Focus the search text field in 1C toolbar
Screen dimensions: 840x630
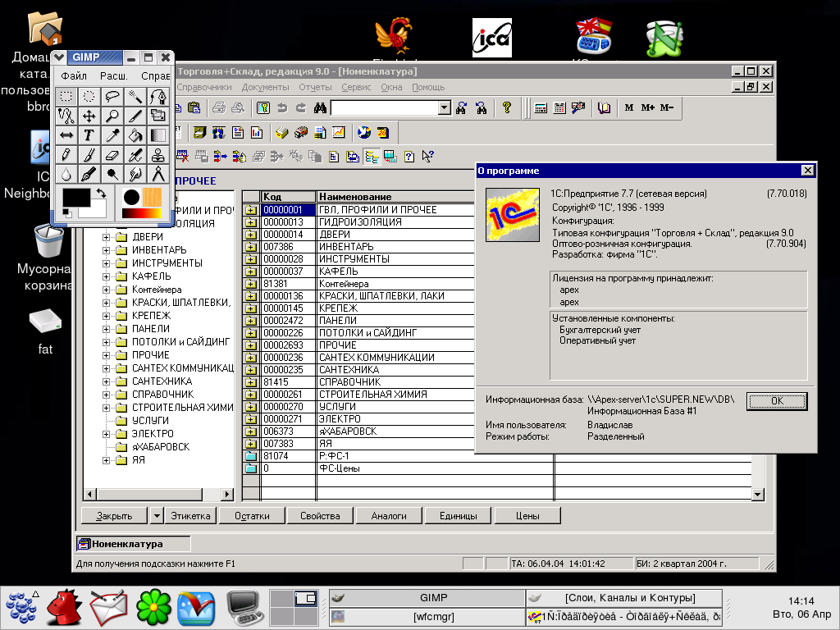[386, 108]
